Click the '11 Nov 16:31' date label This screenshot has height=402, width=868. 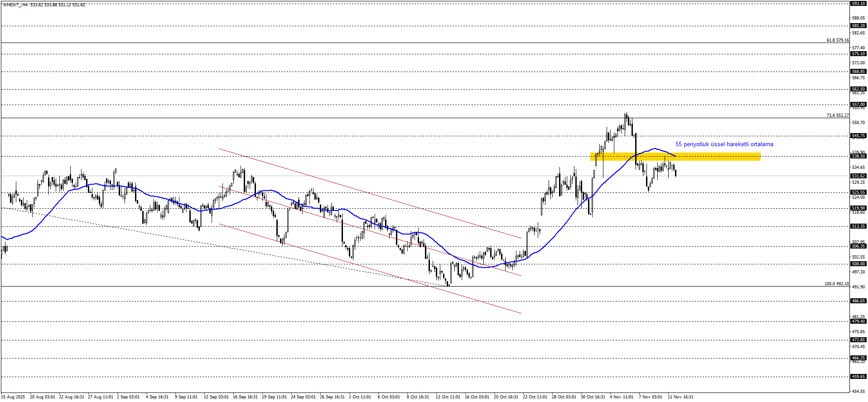680,397
